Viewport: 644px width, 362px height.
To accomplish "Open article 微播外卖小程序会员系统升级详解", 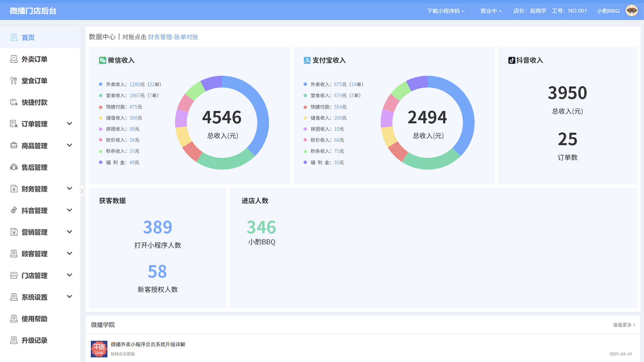I will pos(148,344).
